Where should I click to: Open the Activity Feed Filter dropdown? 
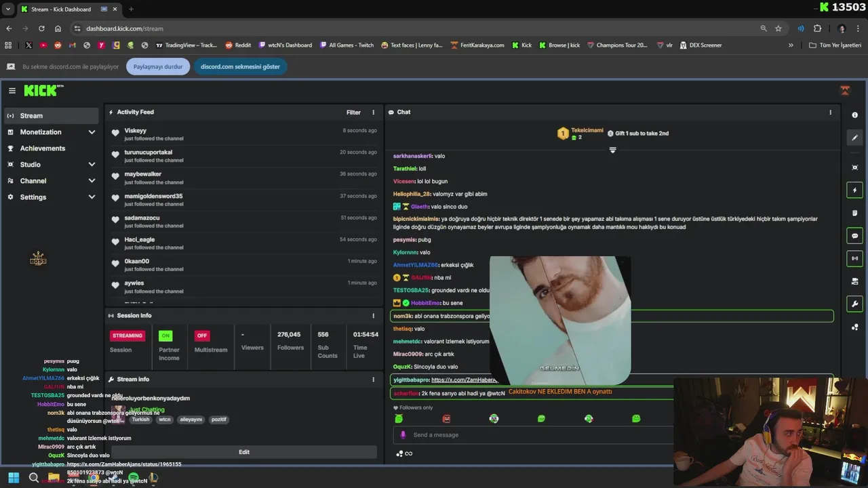click(x=353, y=113)
